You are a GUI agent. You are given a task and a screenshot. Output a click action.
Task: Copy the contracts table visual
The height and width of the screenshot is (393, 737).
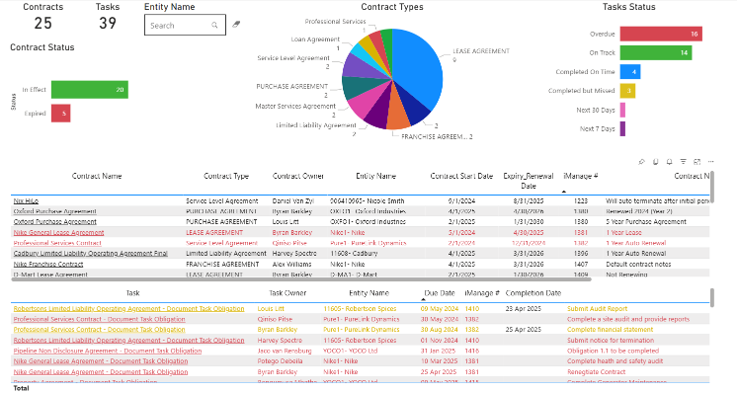coord(656,162)
